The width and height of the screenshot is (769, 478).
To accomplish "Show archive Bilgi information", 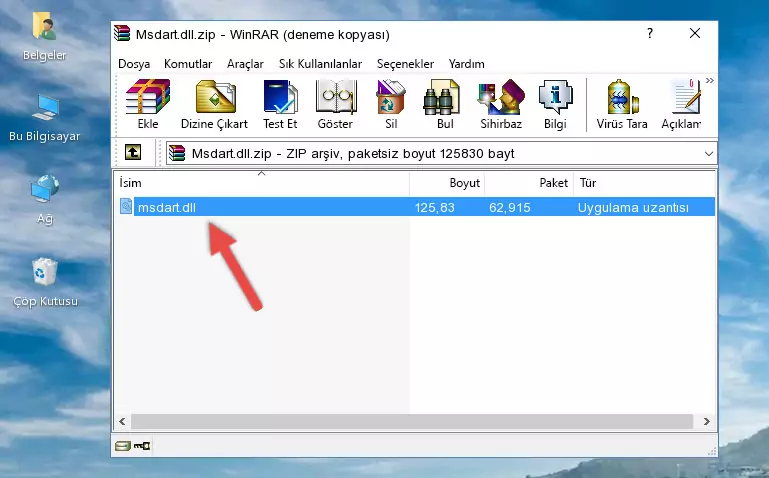I will pyautogui.click(x=555, y=104).
